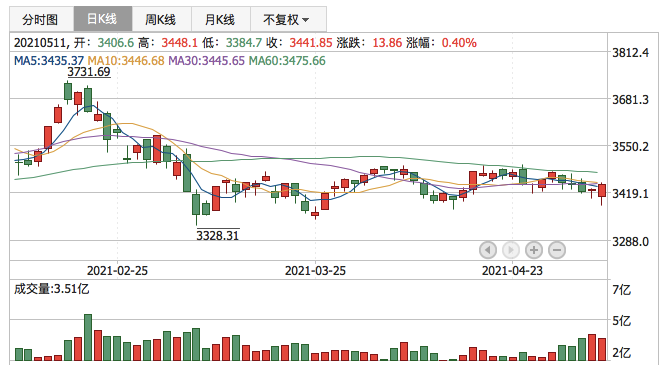Switch to 分时图 tab
This screenshot has height=368, width=667.
(41, 19)
